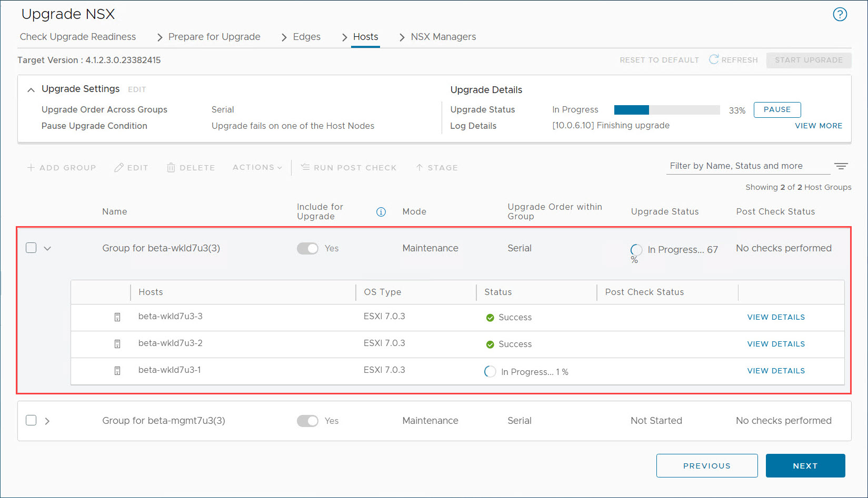Click the host icon for beta-wkld7u3-1
This screenshot has height=498, width=868.
click(x=117, y=371)
